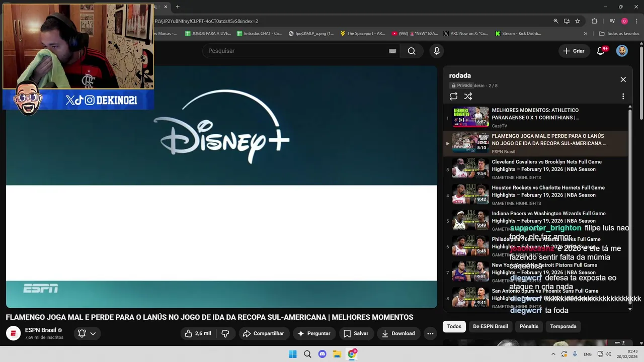
Task: Expand the system tray hidden icons
Action: [x=553, y=354]
